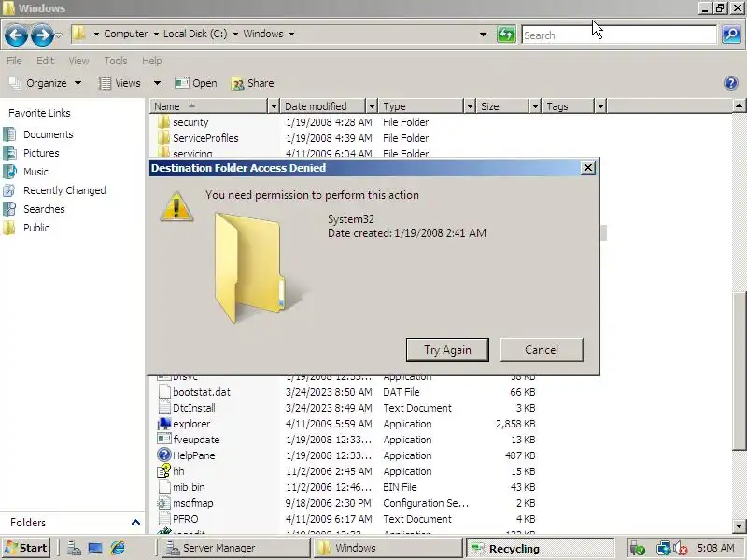747x560 pixels.
Task: Select the bootstat.dat file icon
Action: [164, 391]
